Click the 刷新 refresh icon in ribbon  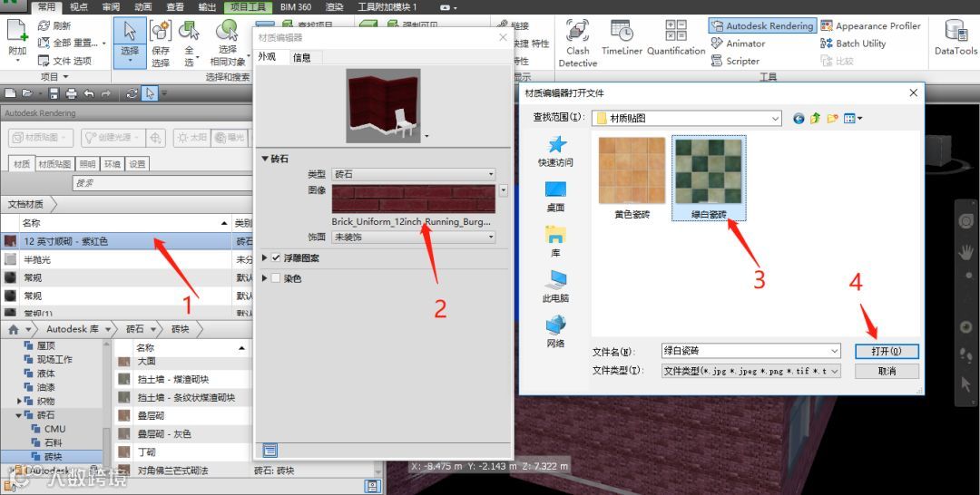pos(44,25)
